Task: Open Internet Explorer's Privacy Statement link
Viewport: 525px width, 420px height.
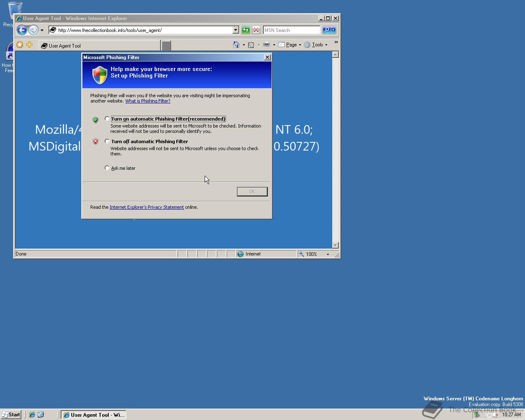Action: 147,207
